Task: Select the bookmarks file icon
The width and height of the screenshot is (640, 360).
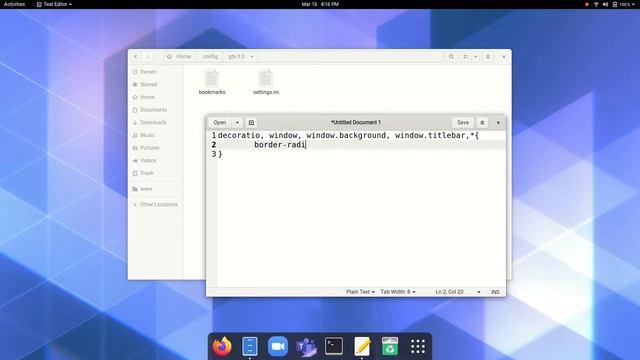Action: pos(212,82)
